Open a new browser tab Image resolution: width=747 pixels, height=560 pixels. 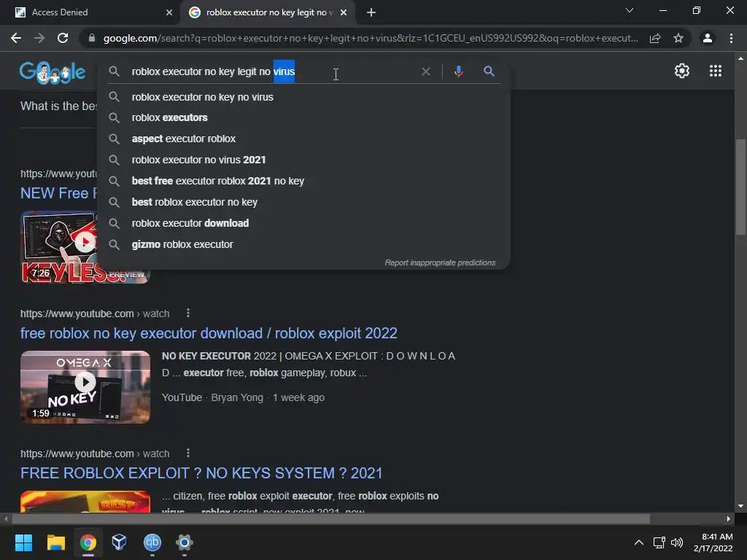371,12
